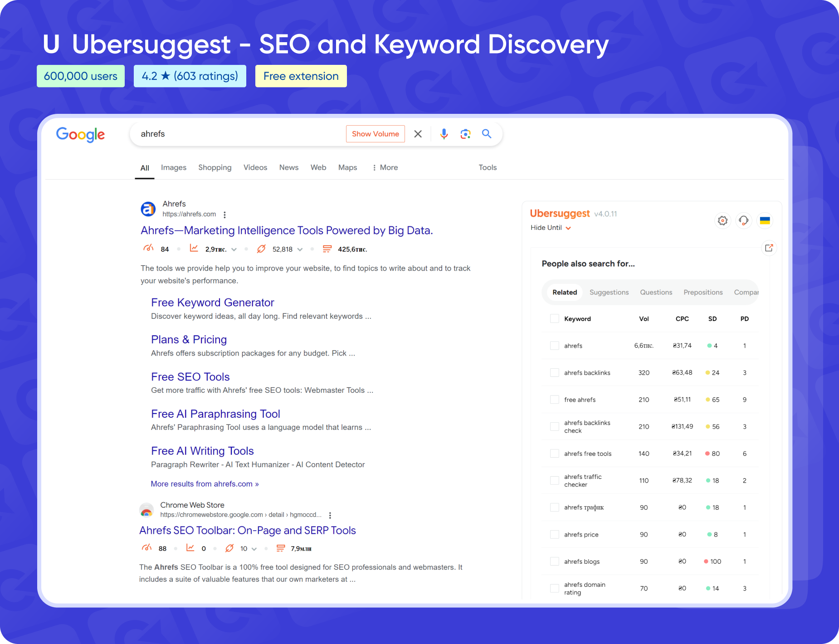This screenshot has height=644, width=839.
Task: Click the Show Volume button
Action: [x=375, y=134]
